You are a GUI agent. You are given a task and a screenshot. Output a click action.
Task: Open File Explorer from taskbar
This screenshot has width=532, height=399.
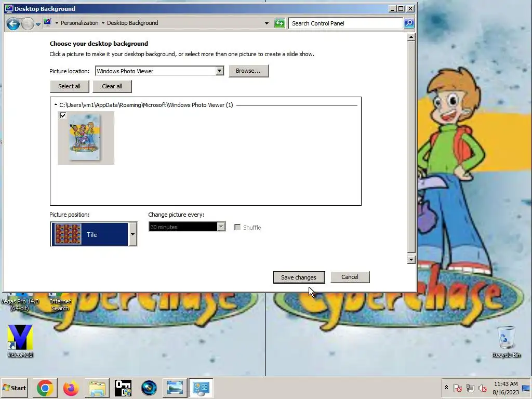click(97, 388)
